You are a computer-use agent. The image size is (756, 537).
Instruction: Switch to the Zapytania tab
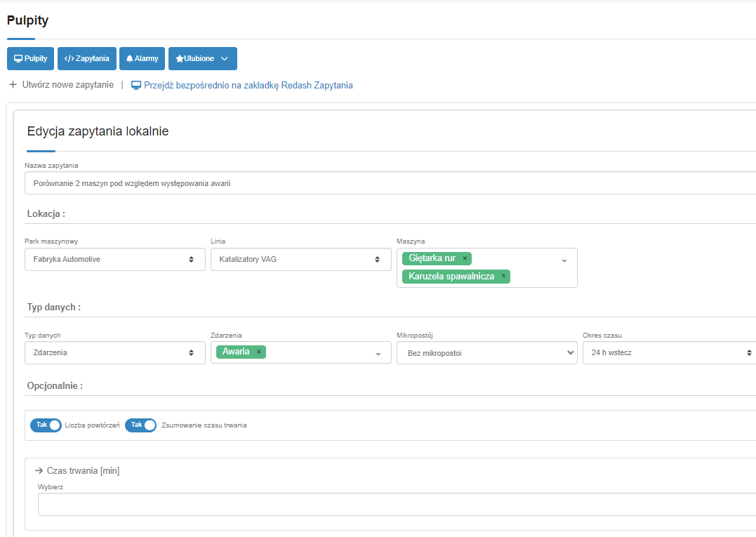(87, 59)
